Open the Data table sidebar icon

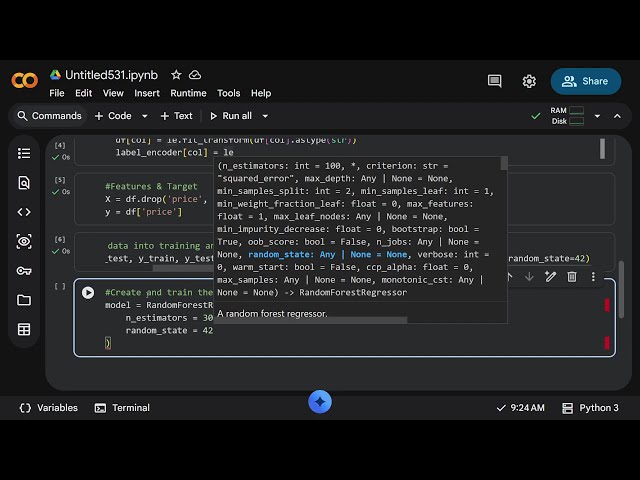[24, 329]
